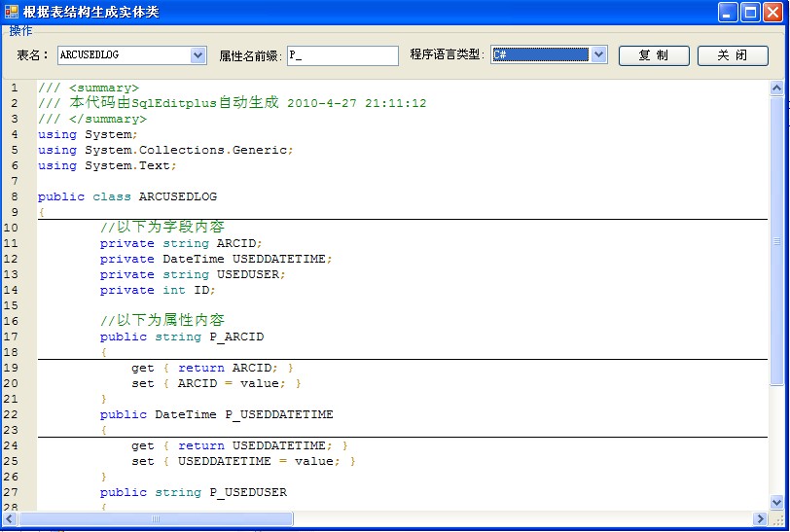Viewport: 790px width, 532px height.
Task: Click the application icon in title bar
Action: [11, 12]
